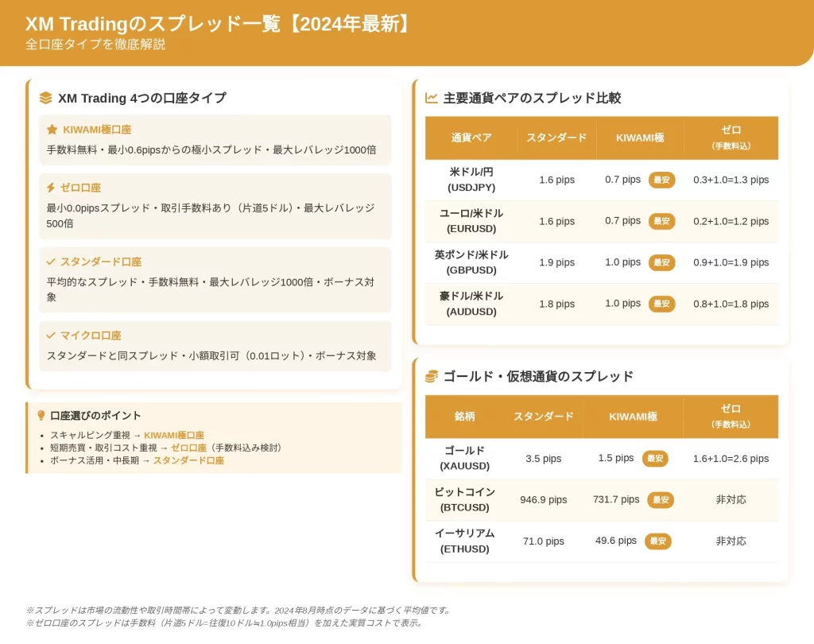Click the "ゴールド (XAUUSD)" row label
814x644 pixels.
(x=464, y=459)
